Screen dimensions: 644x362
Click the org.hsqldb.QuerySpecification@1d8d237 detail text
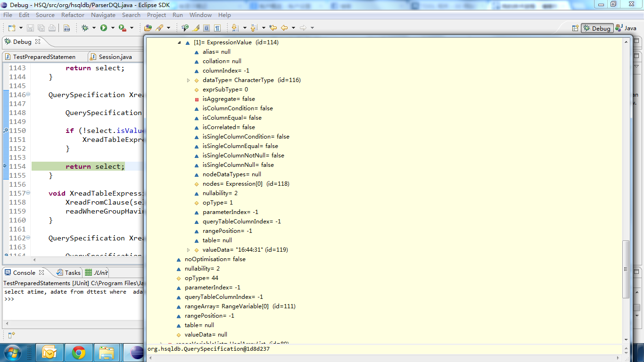208,349
